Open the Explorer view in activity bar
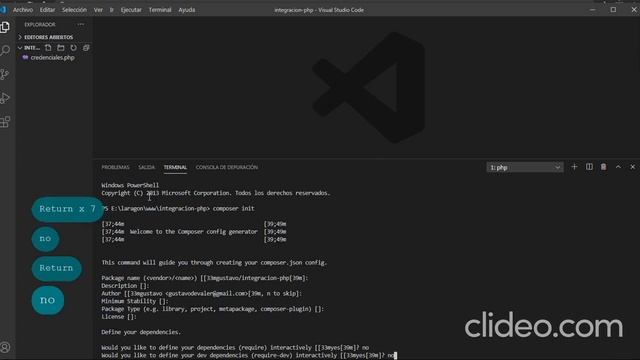The width and height of the screenshot is (640, 360). click(5, 27)
